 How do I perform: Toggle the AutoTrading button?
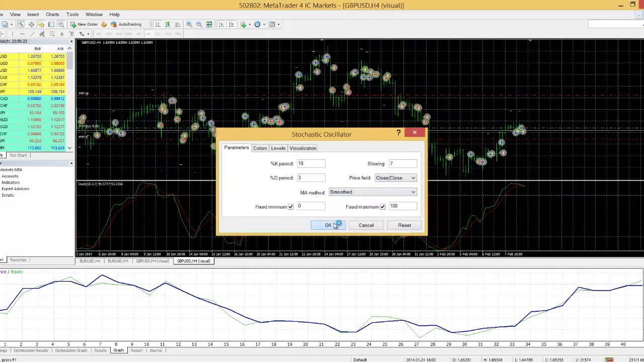126,24
